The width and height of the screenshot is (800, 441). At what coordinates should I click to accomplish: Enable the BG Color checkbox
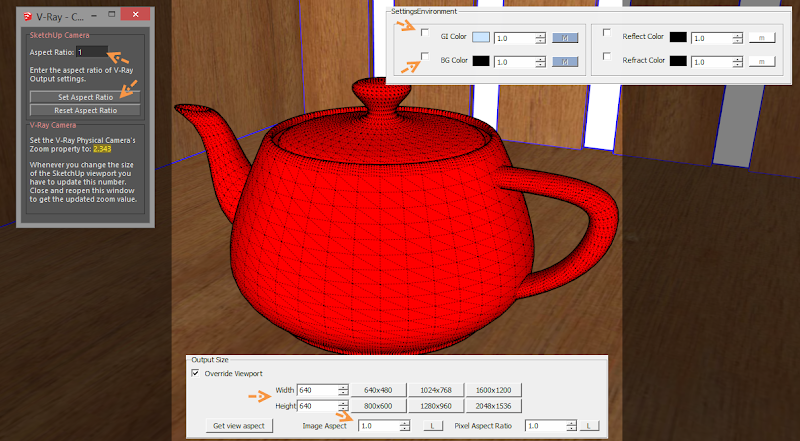click(x=424, y=56)
